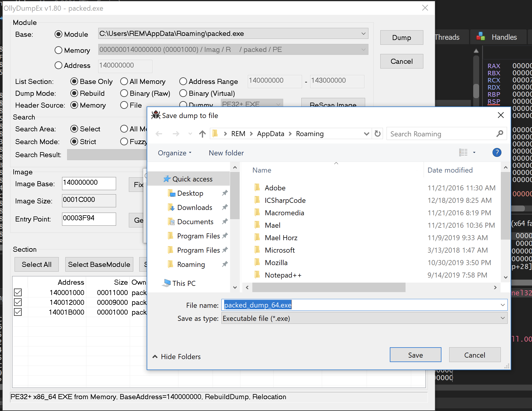Open the help question mark icon
The width and height of the screenshot is (532, 411).
tap(497, 153)
